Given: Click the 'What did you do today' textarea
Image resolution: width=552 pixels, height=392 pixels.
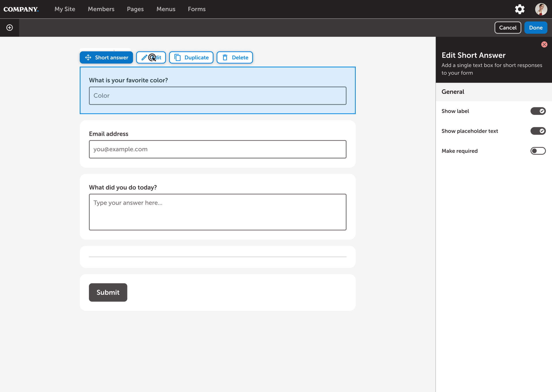Looking at the screenshot, I should 217,212.
